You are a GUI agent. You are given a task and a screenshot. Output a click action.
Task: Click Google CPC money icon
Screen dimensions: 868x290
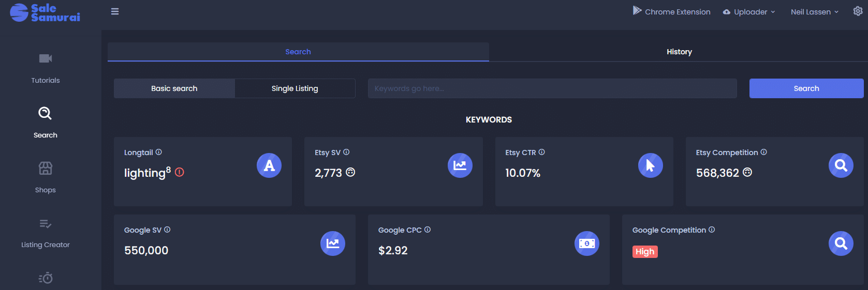(x=587, y=243)
